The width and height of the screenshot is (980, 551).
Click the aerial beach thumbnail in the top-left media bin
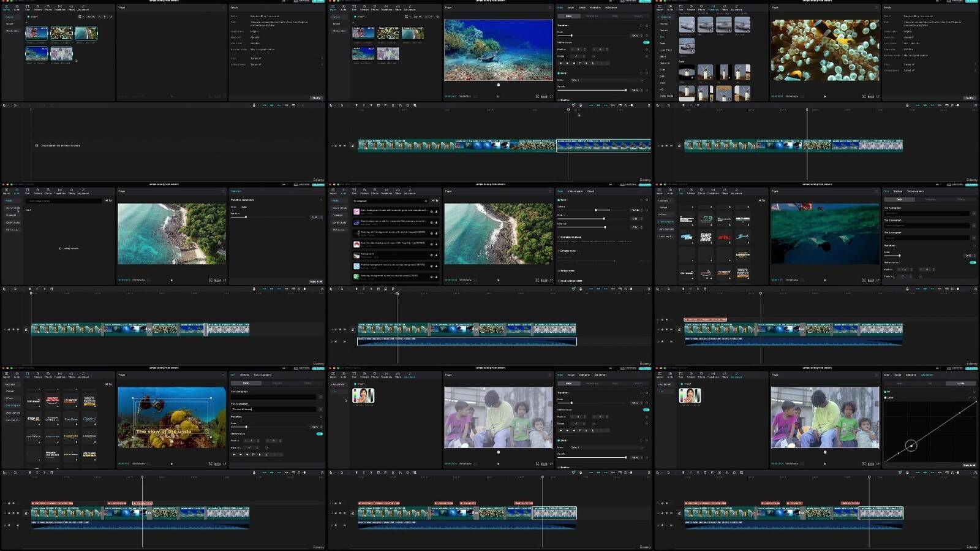[86, 34]
